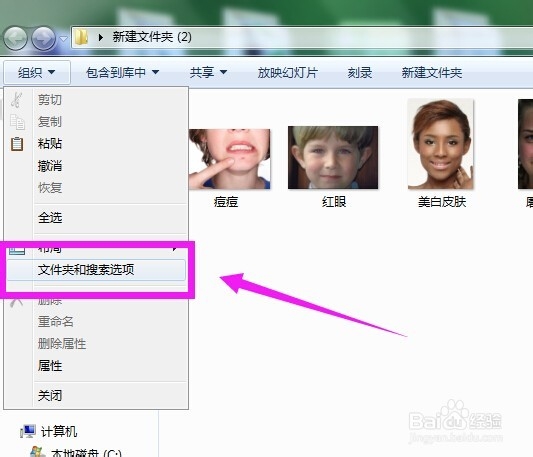Click the 痘痘 file name label
Image resolution: width=533 pixels, height=457 pixels.
click(226, 202)
